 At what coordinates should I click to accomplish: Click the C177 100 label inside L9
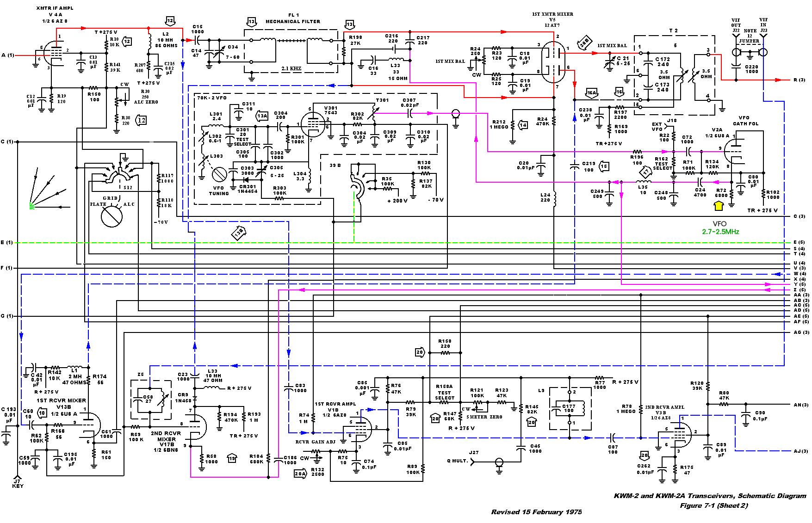(569, 408)
